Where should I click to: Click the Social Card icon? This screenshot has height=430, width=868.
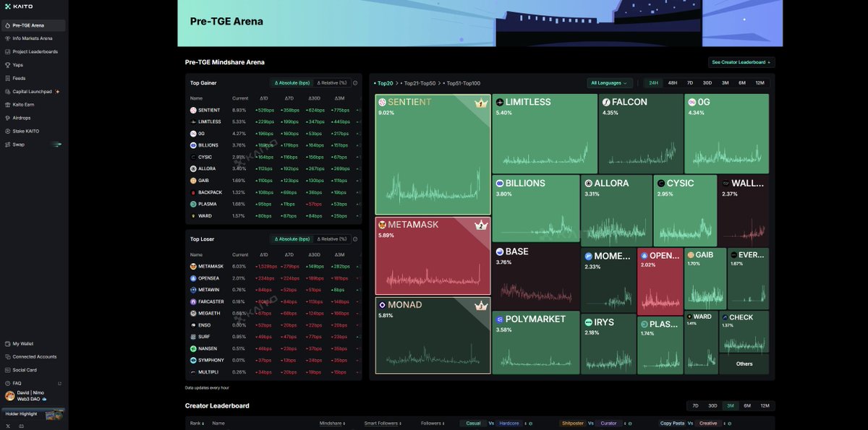pyautogui.click(x=7, y=370)
